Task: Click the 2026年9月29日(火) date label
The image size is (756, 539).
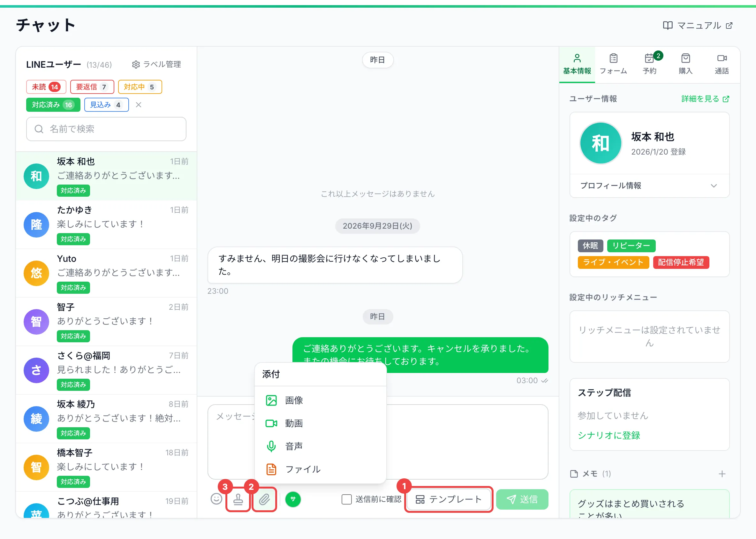Action: (x=377, y=226)
